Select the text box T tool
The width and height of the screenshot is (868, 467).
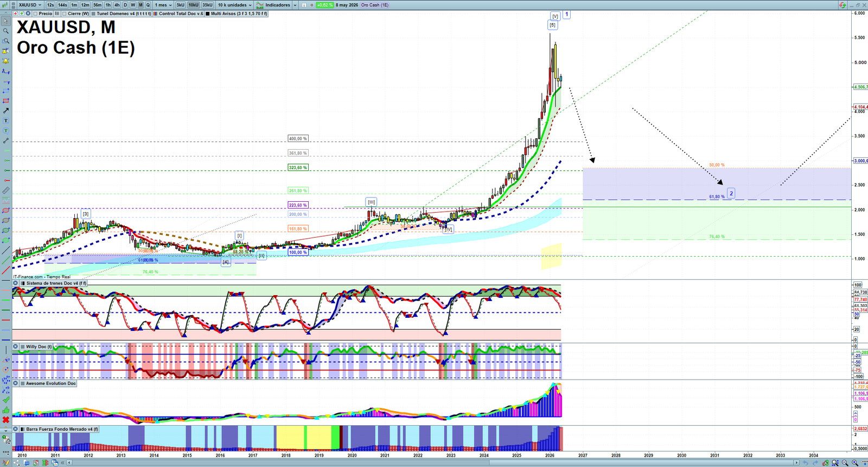pos(6,120)
